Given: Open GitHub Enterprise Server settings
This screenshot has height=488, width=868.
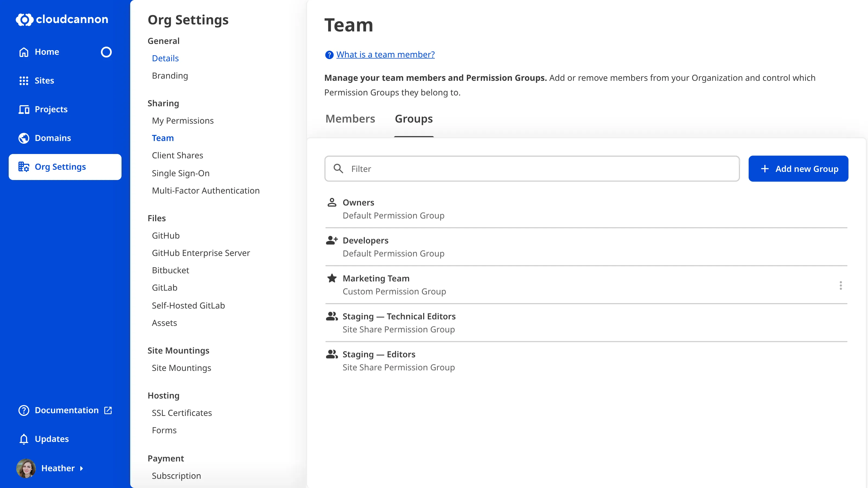Looking at the screenshot, I should pos(201,253).
